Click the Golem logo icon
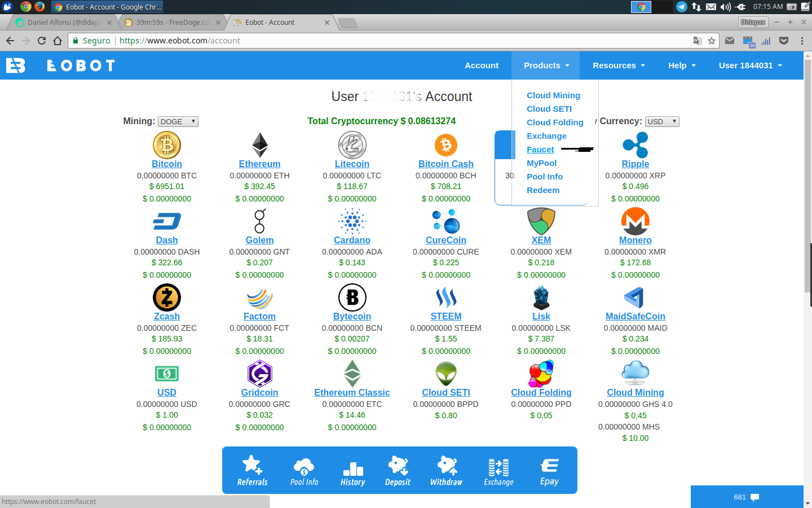This screenshot has height=508, width=812. (x=260, y=221)
